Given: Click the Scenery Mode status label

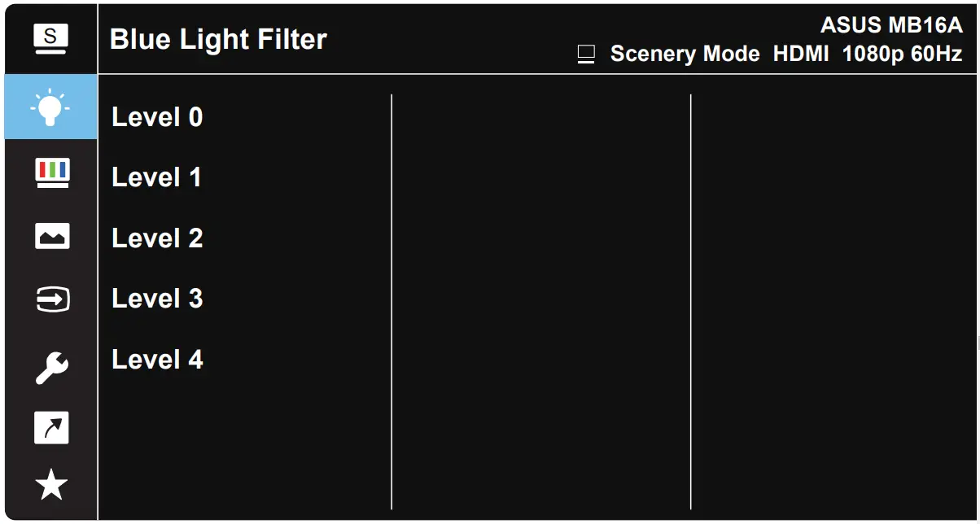Looking at the screenshot, I should coord(685,55).
